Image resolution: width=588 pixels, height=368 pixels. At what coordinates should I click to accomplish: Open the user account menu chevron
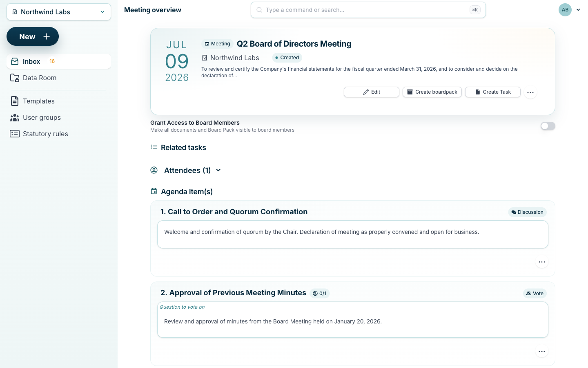coord(578,10)
